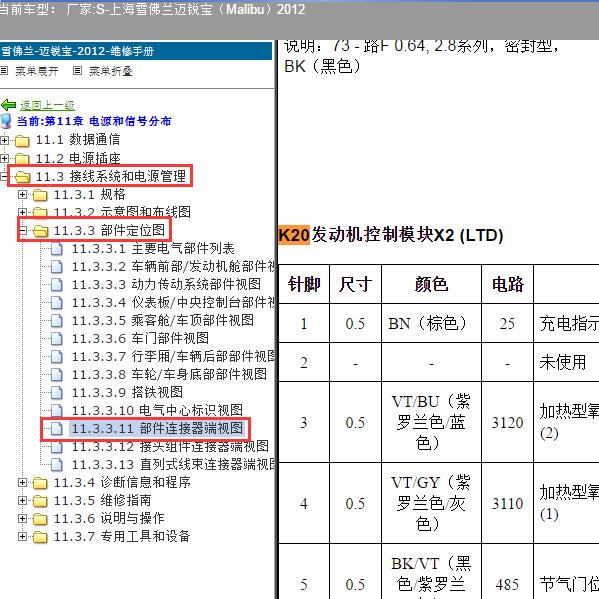Open 11.3.3.13 直列式线束连接器端视图 page

(x=173, y=465)
